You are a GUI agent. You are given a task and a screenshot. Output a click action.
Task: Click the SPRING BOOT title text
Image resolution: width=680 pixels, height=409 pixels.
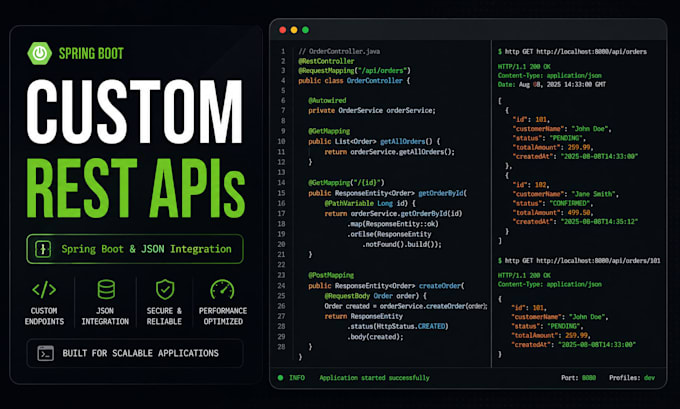tap(91, 53)
